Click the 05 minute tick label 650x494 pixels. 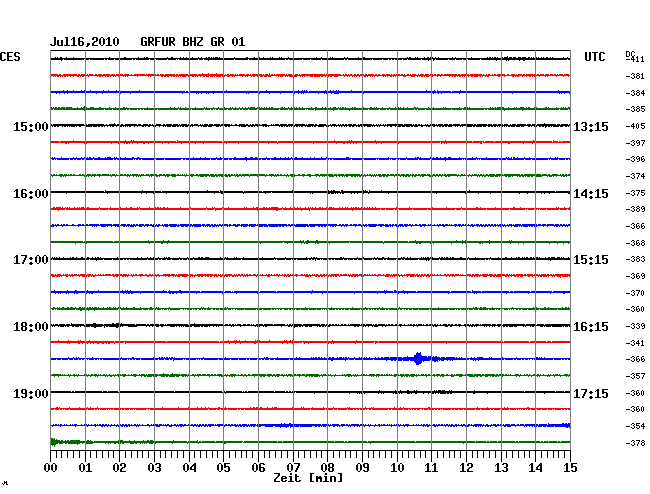point(223,467)
